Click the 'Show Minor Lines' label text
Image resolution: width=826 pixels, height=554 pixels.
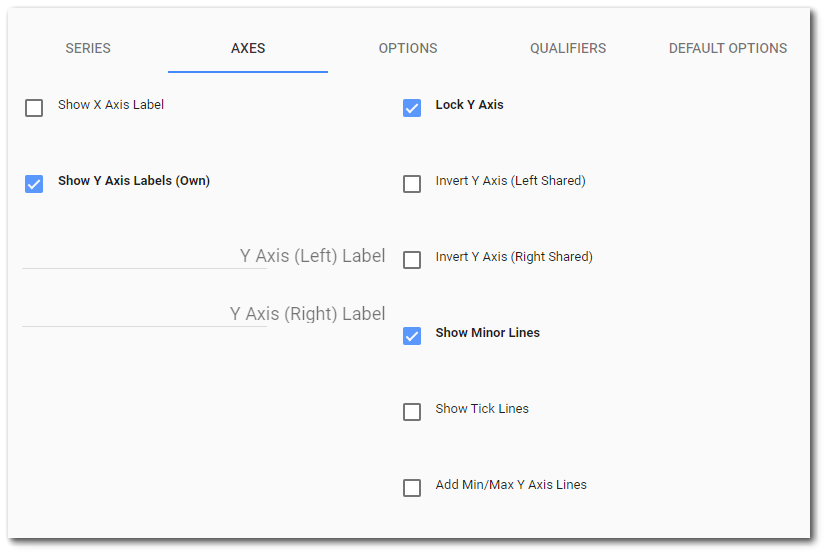487,333
